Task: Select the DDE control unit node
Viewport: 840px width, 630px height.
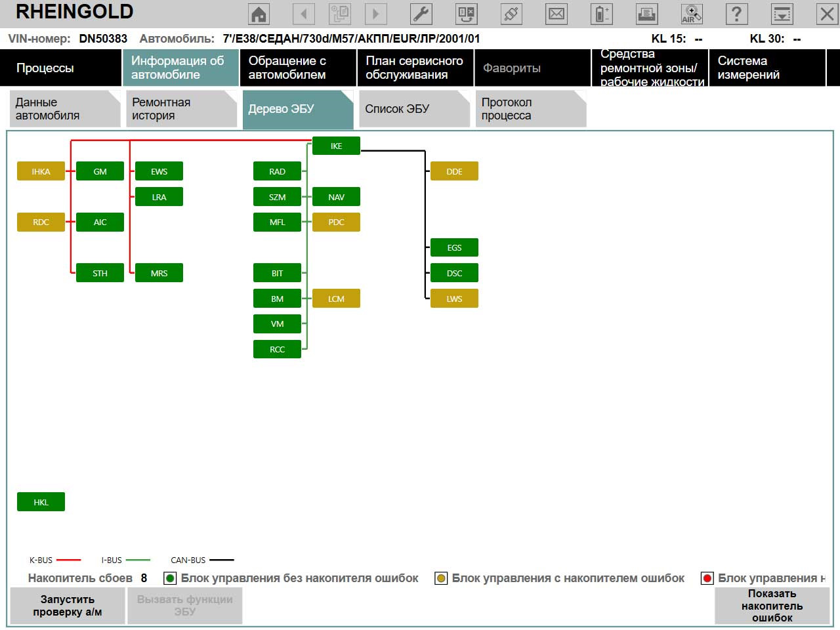Action: click(x=454, y=171)
